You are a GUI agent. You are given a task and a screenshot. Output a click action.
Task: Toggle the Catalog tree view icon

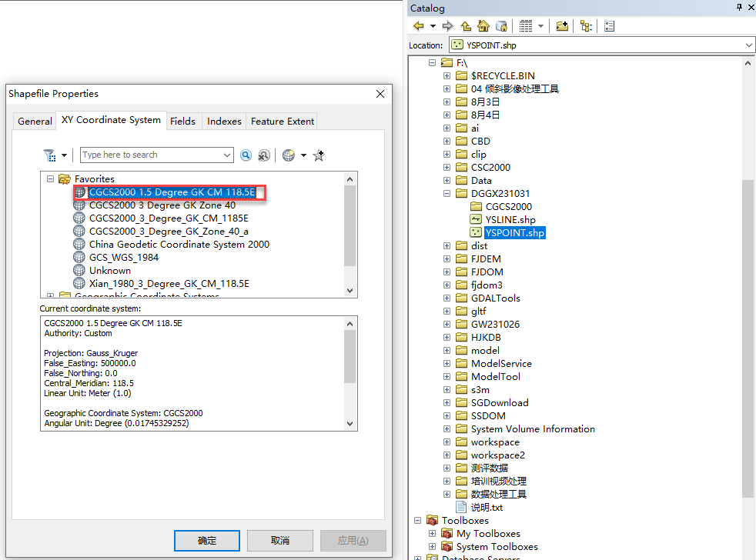coord(586,26)
